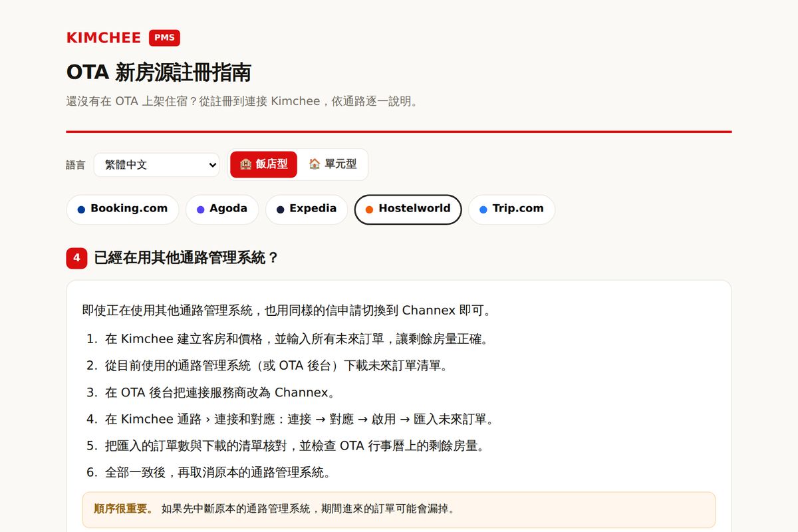Open the 繁體中文 language dropdown
Screen dimensions: 798x532
click(x=157, y=165)
